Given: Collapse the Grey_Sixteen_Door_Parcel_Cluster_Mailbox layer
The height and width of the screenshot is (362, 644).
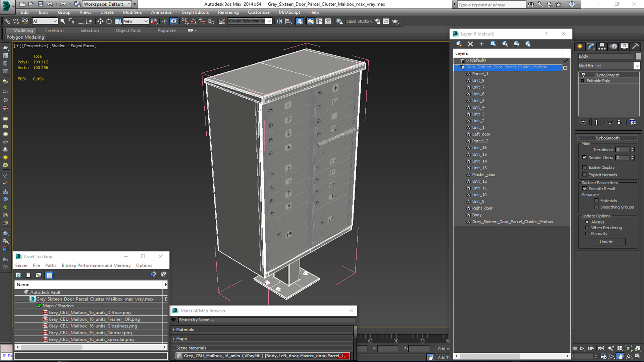Looking at the screenshot, I should click(456, 67).
